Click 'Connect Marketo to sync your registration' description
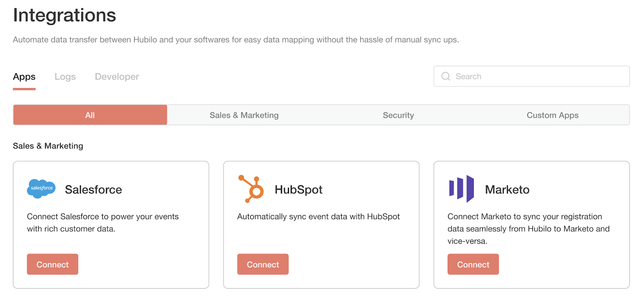Image resolution: width=644 pixels, height=302 pixels. coord(528,229)
